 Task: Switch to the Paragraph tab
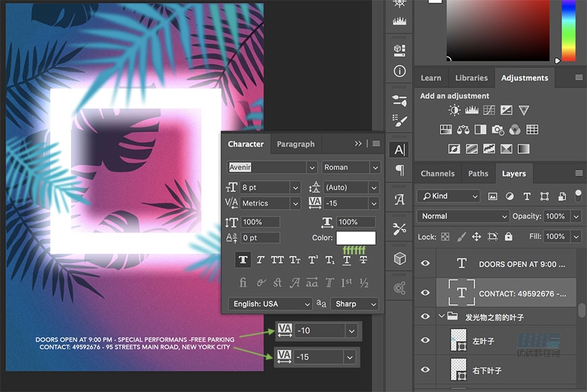[296, 144]
